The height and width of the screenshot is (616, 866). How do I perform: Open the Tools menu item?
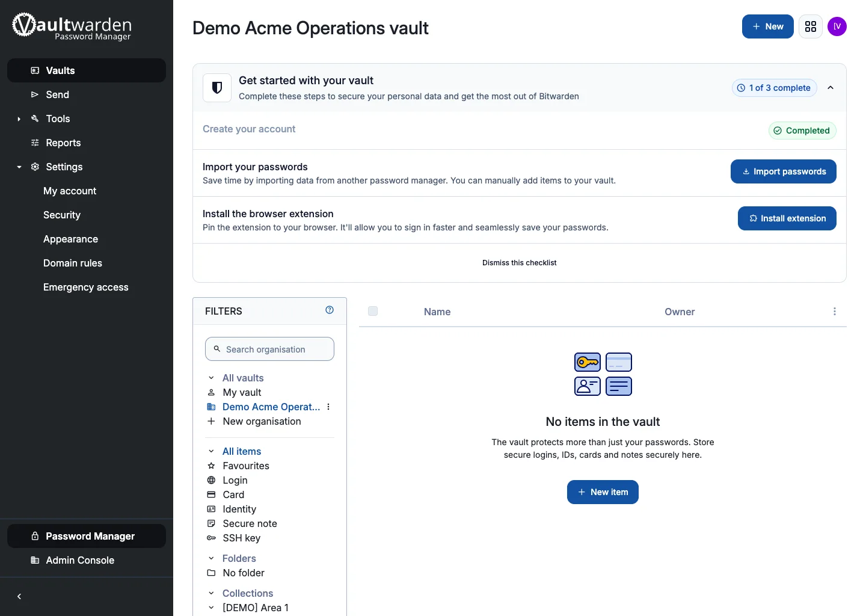(x=58, y=119)
